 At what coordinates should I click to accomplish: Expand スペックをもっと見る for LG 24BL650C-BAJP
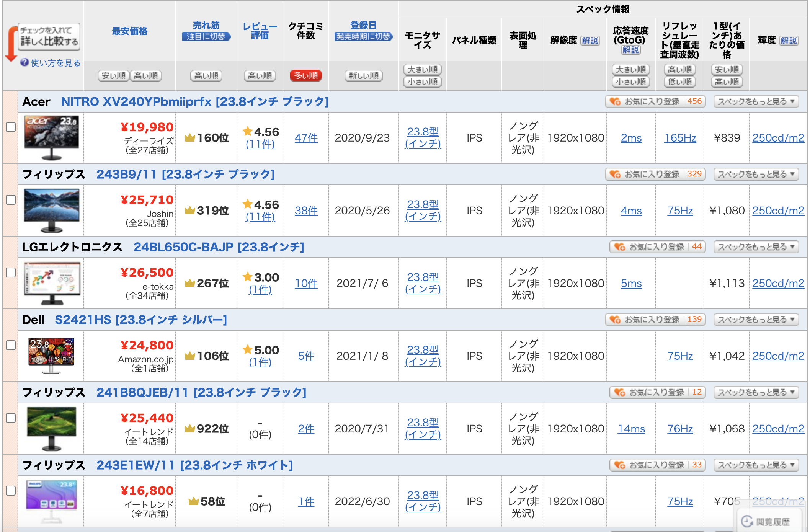click(x=756, y=247)
